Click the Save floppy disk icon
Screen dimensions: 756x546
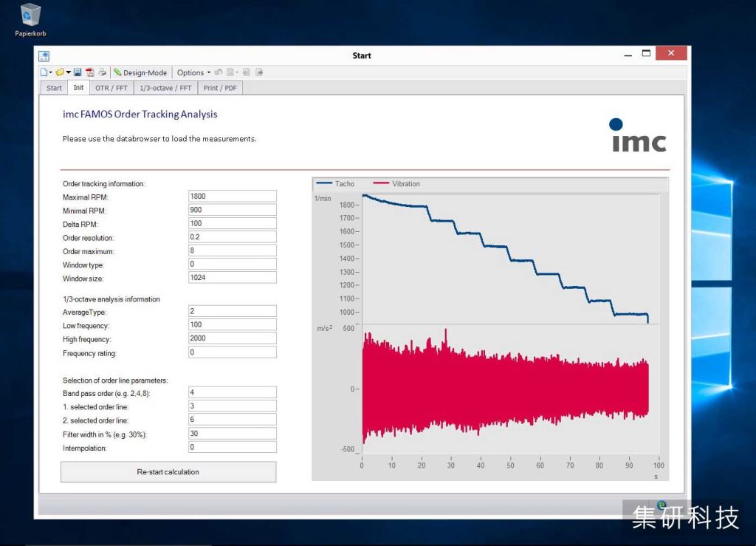tap(78, 72)
